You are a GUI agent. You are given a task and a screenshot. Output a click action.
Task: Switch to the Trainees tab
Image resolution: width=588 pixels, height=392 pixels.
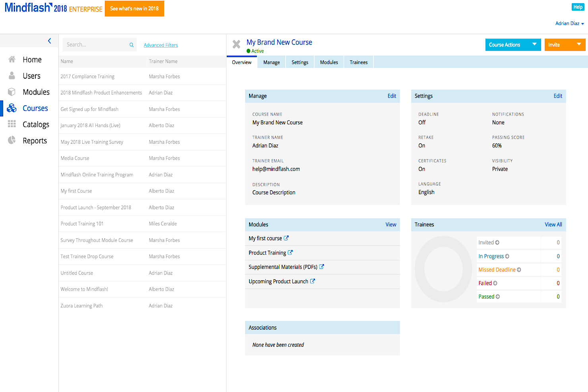pos(359,62)
